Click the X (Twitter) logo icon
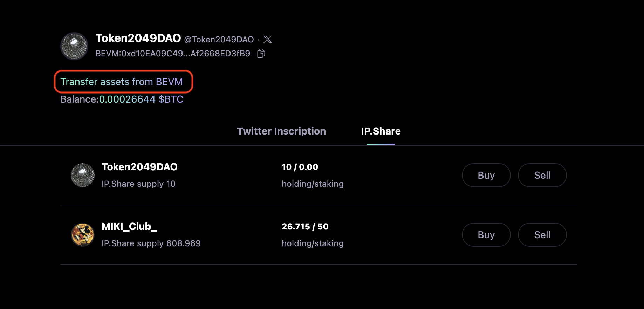644x309 pixels. point(268,39)
